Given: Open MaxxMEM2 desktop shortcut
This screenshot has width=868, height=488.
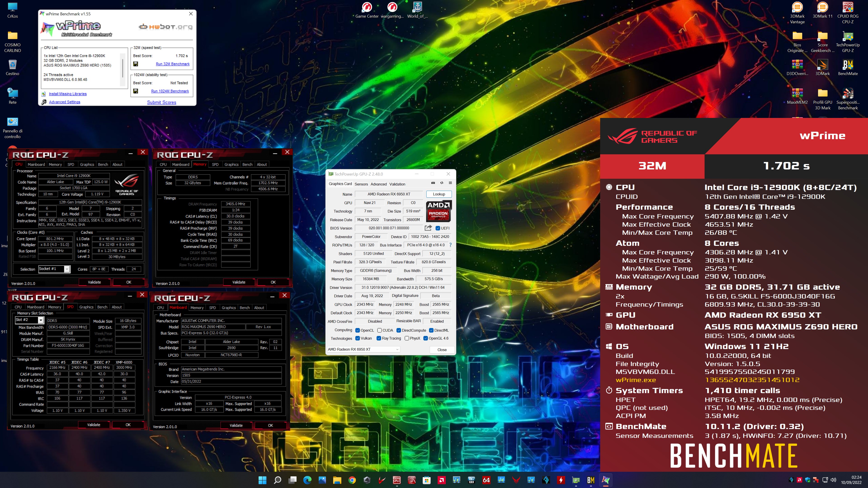Looking at the screenshot, I should (797, 96).
